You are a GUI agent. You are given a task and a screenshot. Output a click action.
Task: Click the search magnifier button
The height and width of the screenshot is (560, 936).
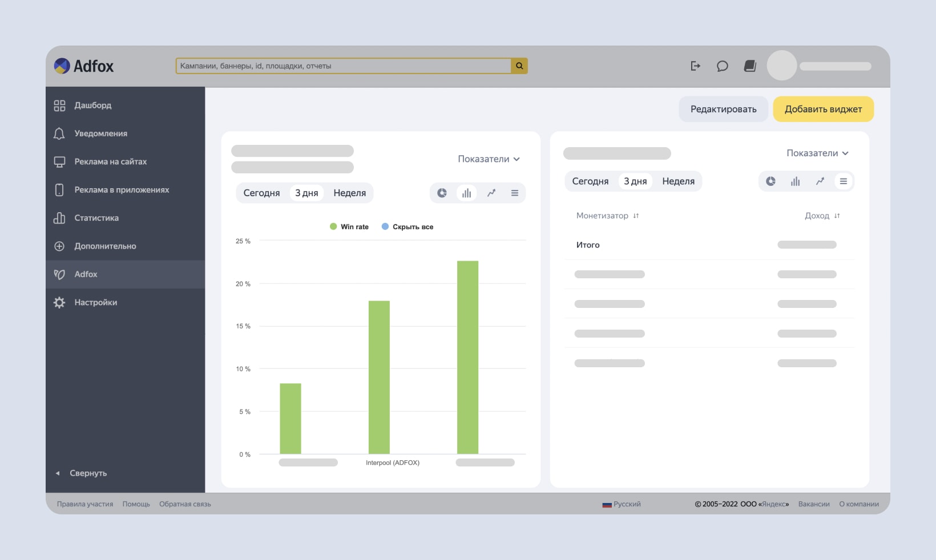(519, 66)
